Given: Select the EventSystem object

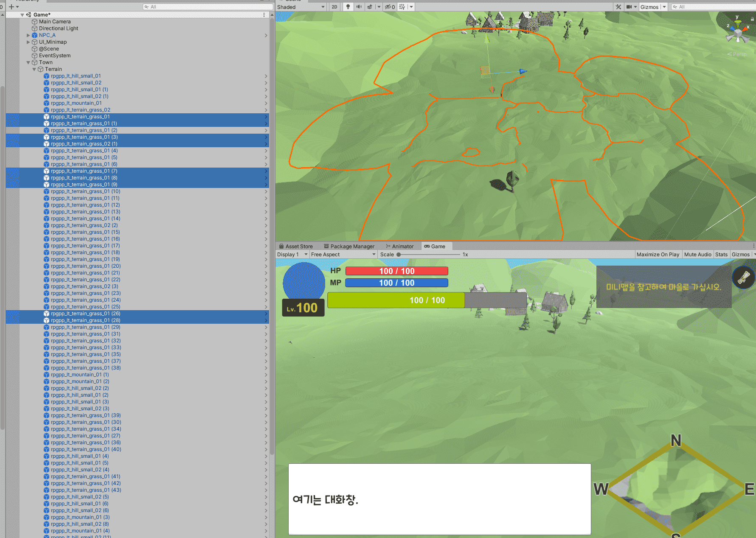Looking at the screenshot, I should (x=55, y=56).
